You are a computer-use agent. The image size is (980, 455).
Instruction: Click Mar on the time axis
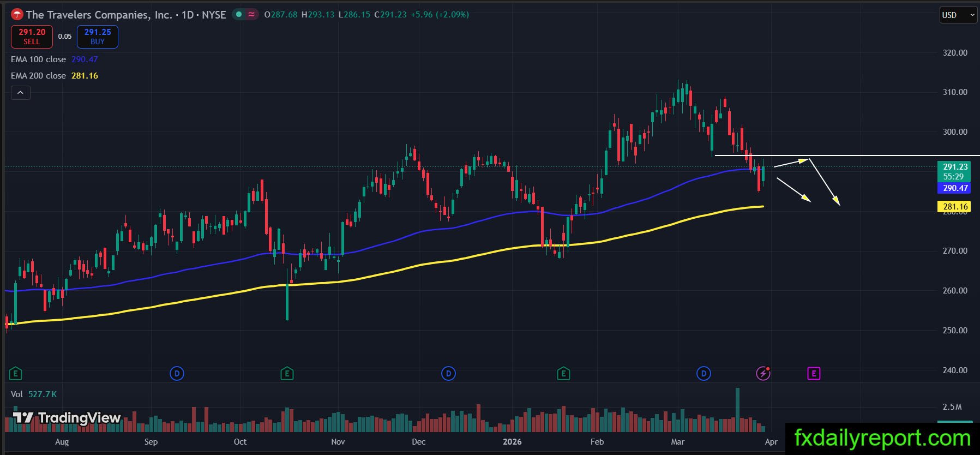677,442
